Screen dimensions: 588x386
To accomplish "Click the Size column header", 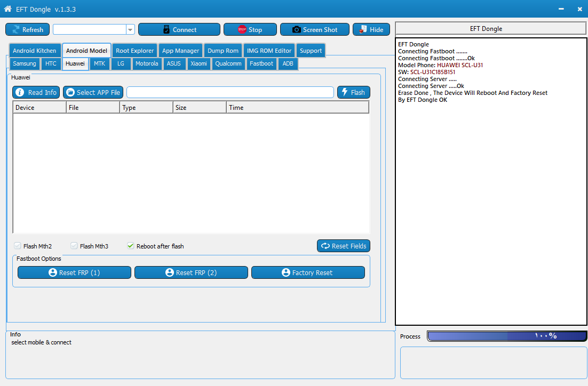I will point(200,108).
